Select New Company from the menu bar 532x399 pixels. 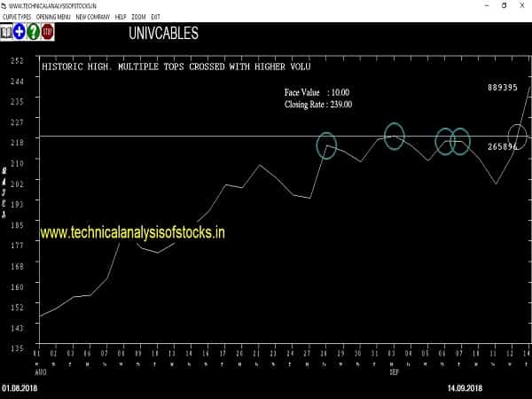pyautogui.click(x=93, y=17)
